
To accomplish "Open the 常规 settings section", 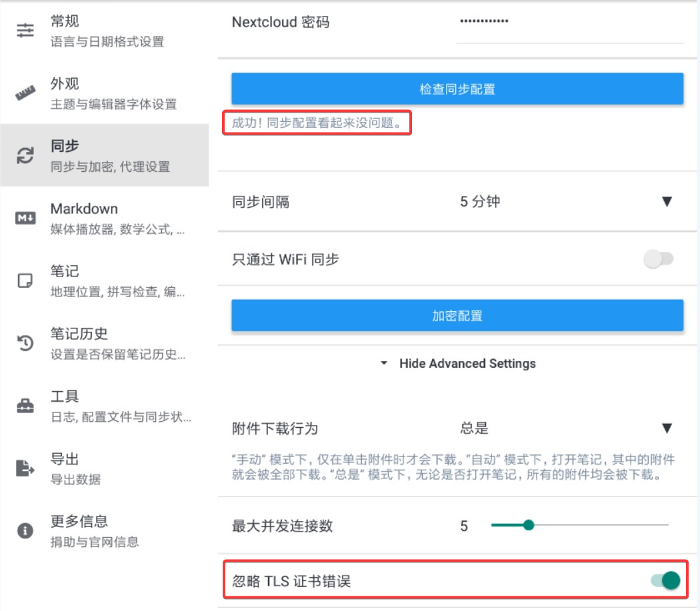I will click(x=105, y=31).
